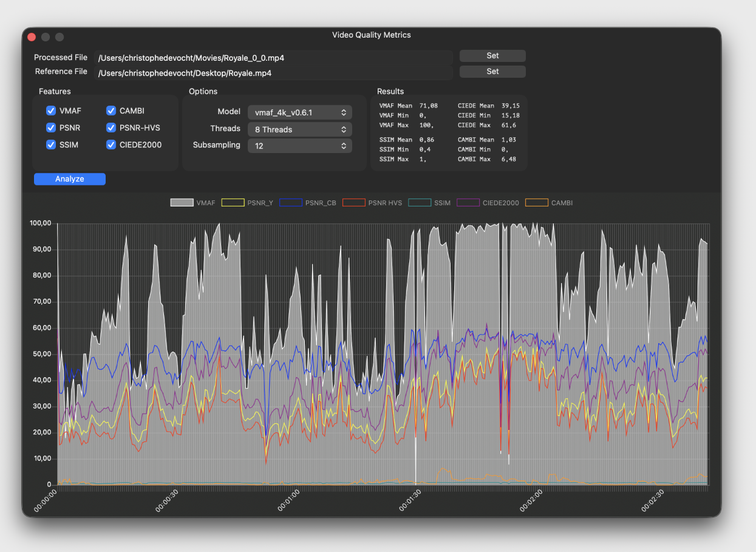Screen dimensions: 756x552
Task: Click the 00:00:00 time axis label
Action: coord(46,501)
